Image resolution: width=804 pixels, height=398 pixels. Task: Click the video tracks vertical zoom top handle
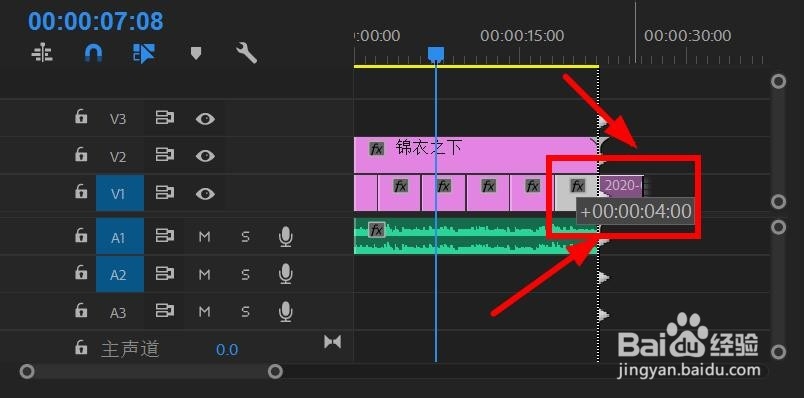(x=778, y=81)
